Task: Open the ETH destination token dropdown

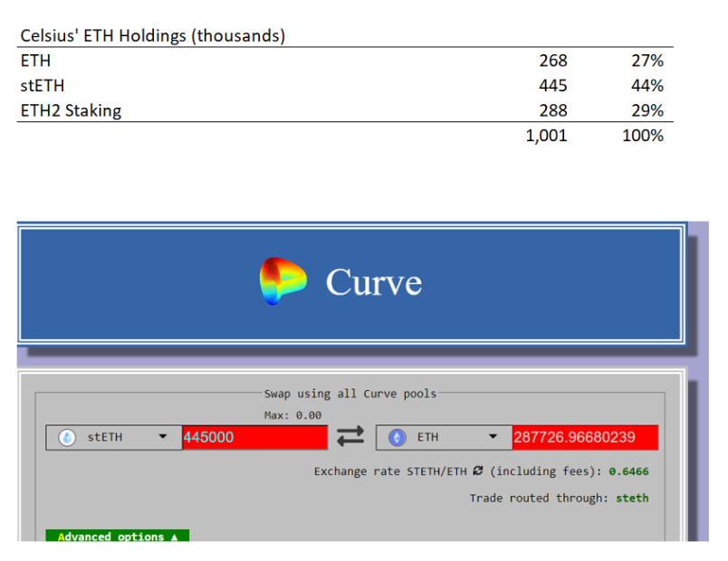Action: [445, 437]
